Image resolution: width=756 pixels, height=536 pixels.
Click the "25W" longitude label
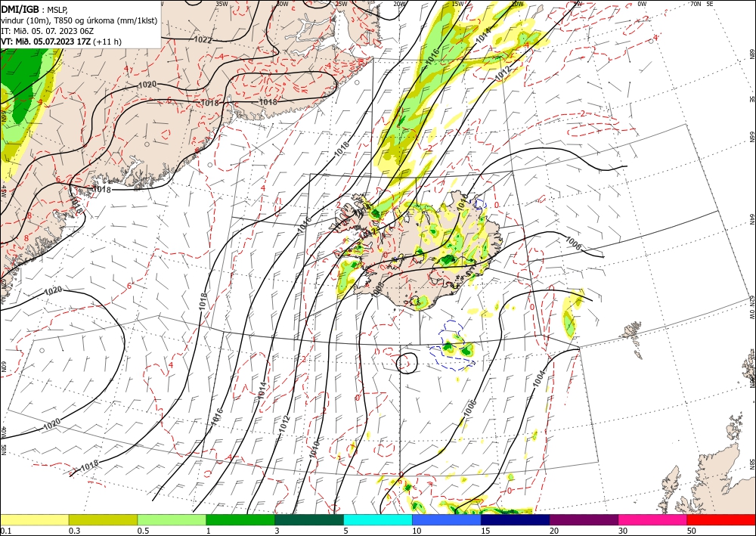(340, 3)
